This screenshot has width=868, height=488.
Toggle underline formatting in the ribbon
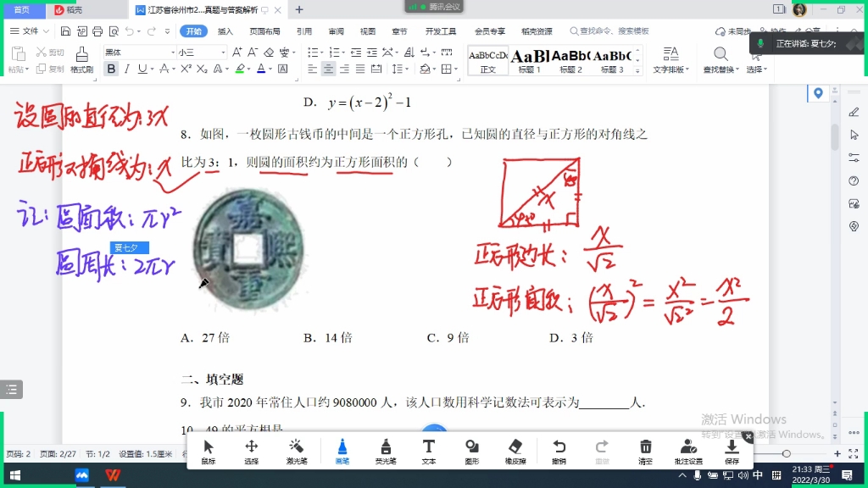142,68
